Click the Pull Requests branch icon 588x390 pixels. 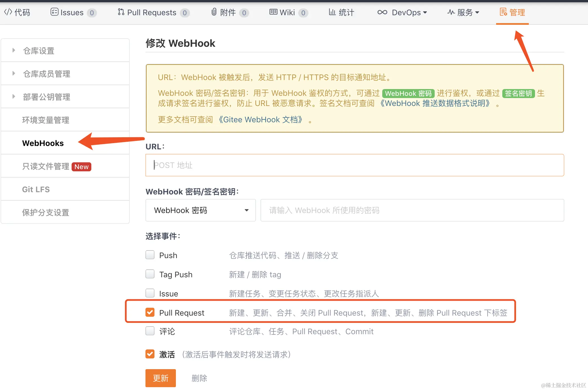121,12
